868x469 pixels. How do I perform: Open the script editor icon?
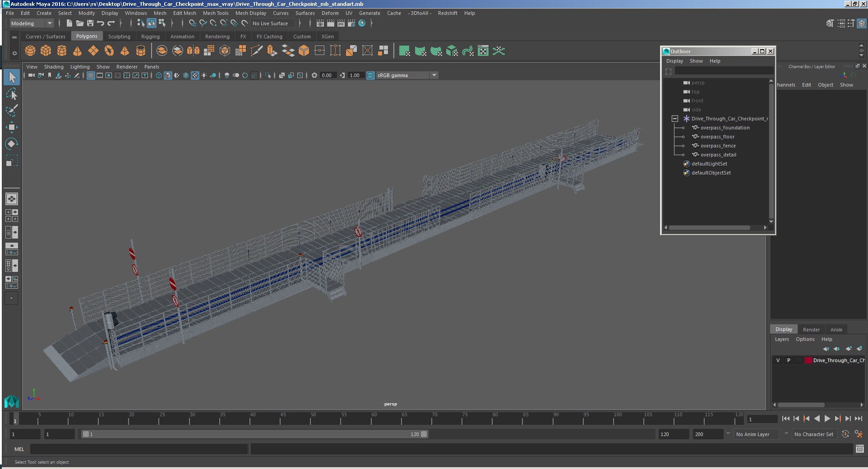[860, 449]
